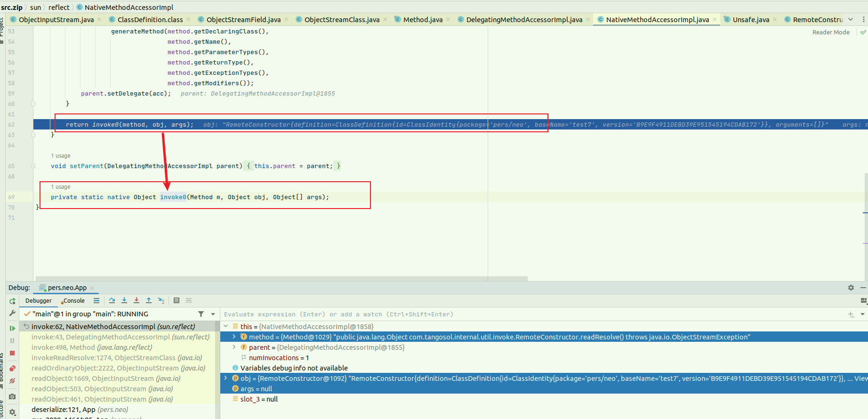This screenshot has width=868, height=419.
Task: Click in Evaluate expression input field
Action: click(532, 314)
